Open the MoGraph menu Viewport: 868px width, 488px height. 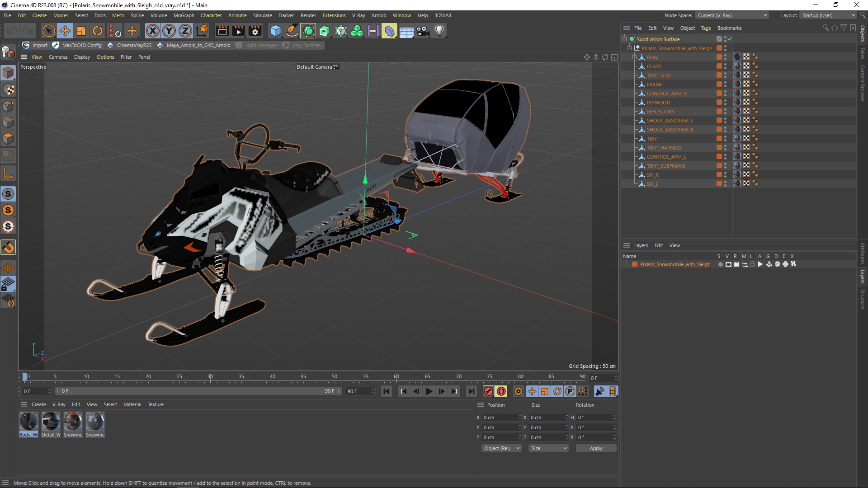tap(184, 15)
